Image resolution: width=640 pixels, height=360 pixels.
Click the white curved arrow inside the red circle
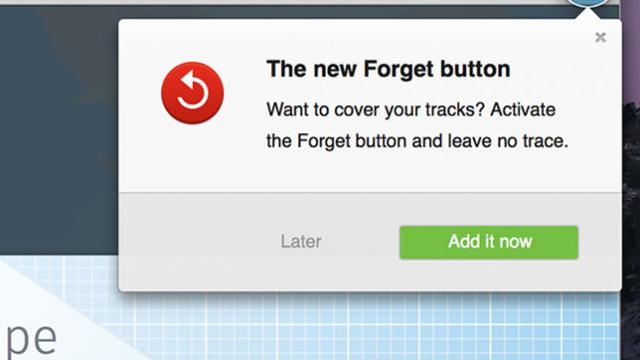click(x=193, y=90)
